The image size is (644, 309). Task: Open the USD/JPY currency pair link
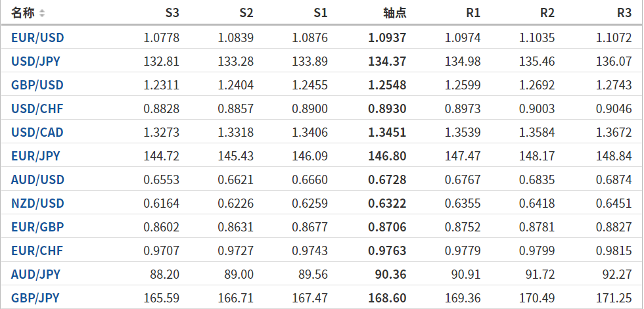(x=36, y=62)
